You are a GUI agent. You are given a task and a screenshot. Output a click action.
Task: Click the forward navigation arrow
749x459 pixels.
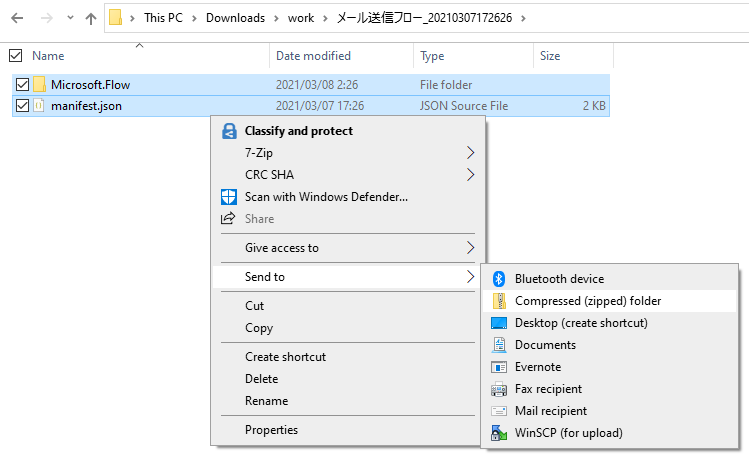(x=46, y=18)
